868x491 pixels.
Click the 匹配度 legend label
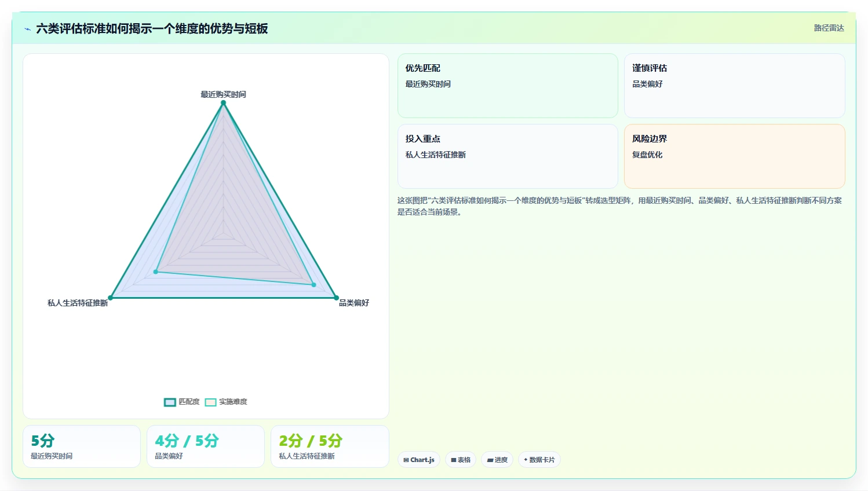click(189, 402)
